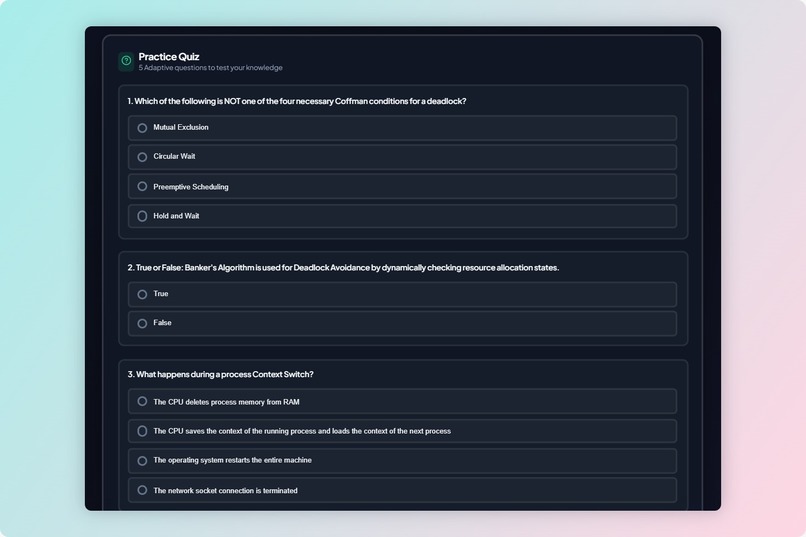
Task: Click the Practice Quiz heading
Action: point(169,57)
